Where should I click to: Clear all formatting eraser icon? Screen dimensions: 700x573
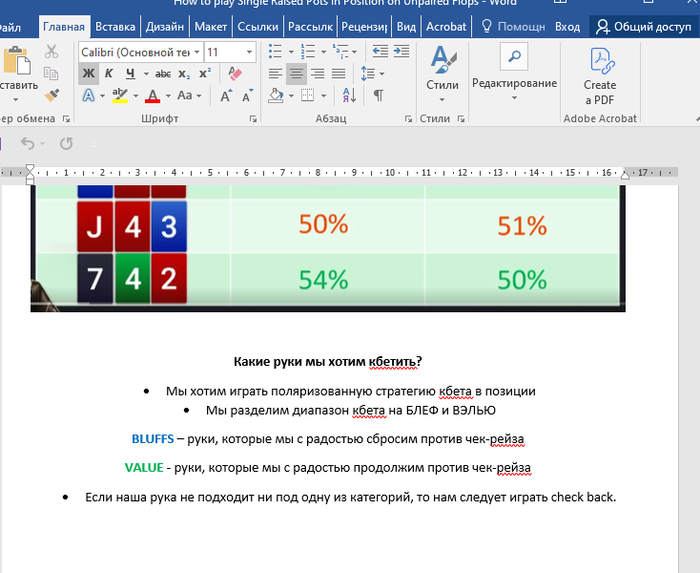[234, 74]
